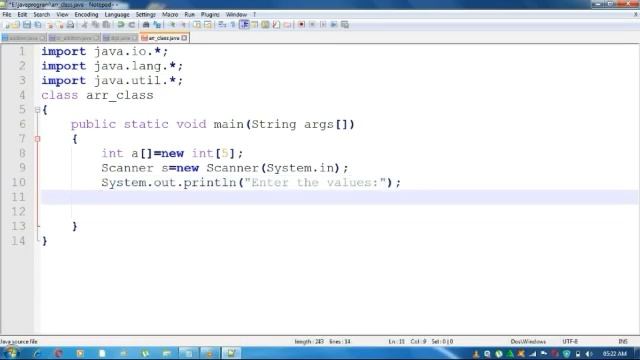Image resolution: width=640 pixels, height=360 pixels.
Task: Click the Save Recorded Macro icon
Action: (x=344, y=25)
